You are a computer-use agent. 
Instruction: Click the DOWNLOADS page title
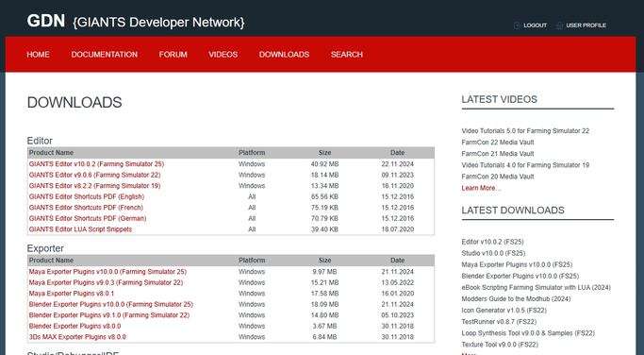coord(74,102)
